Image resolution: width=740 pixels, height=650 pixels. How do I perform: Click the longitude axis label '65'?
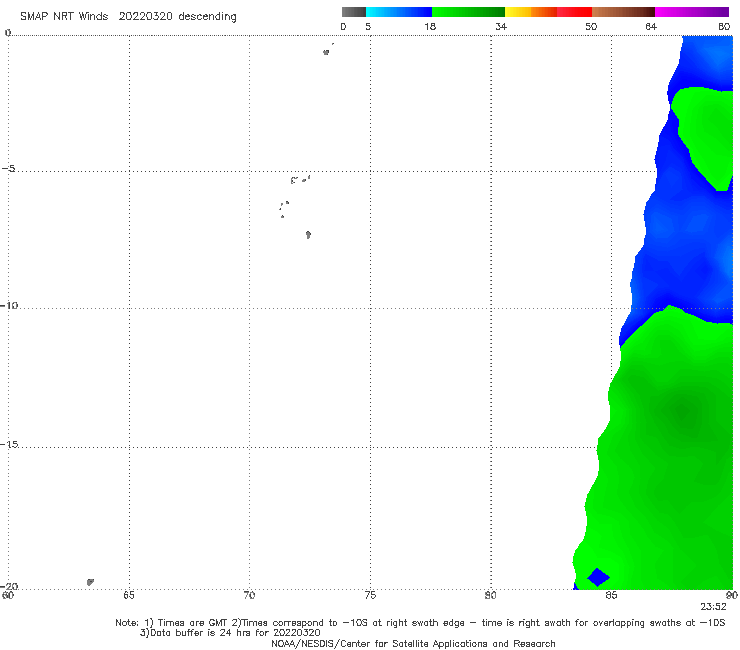128,596
